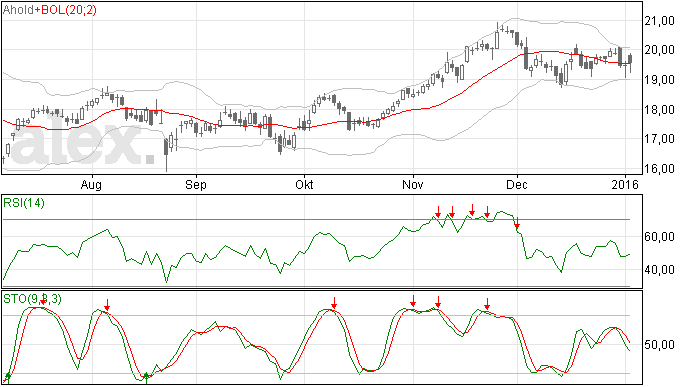Select the STO(9,3,3) indicator label
Viewport: 690px width, 387px height.
(33, 299)
